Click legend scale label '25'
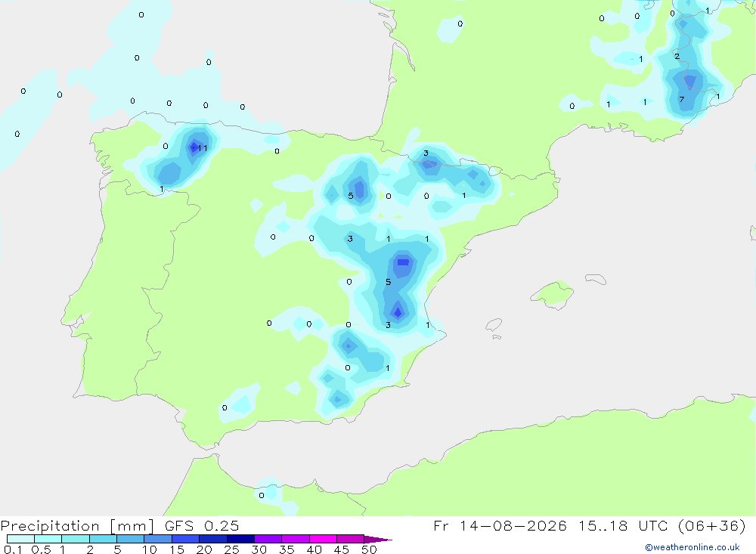The image size is (756, 554). [x=232, y=549]
